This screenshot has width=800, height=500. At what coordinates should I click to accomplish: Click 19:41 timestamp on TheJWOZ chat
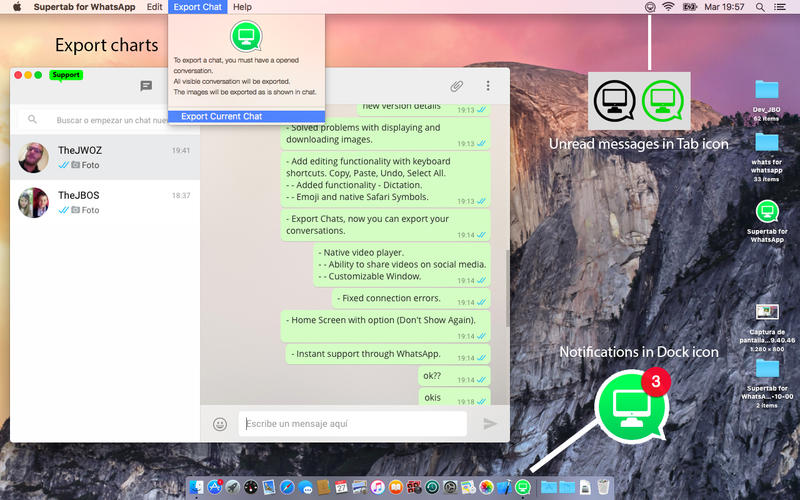pyautogui.click(x=181, y=151)
